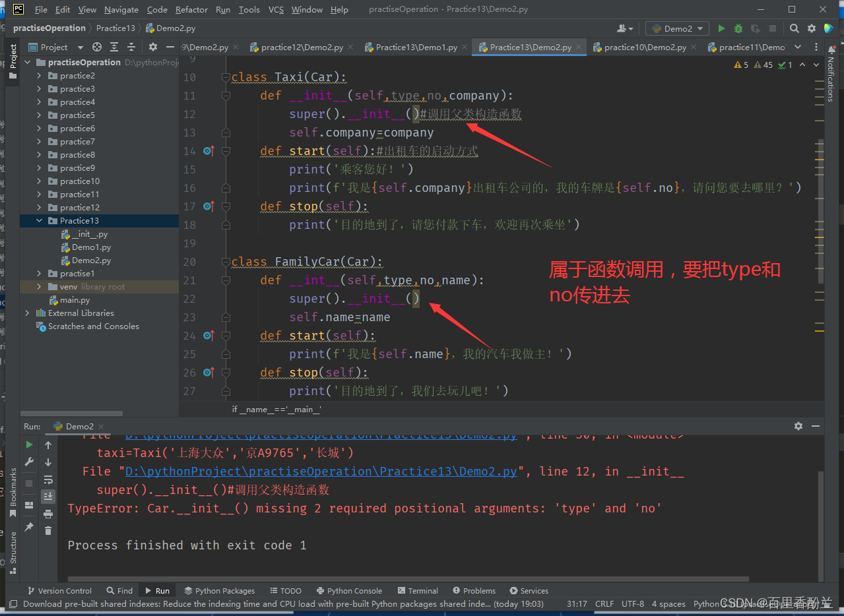Open the Project view type dropdown
Viewport: 844px width, 616px height.
56,47
